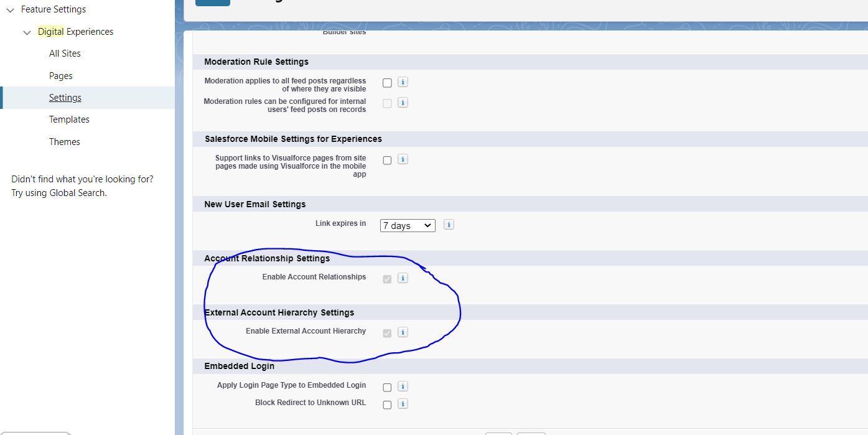Open info icon for moderation rules on internal users' posts
The height and width of the screenshot is (435, 868).
(403, 103)
